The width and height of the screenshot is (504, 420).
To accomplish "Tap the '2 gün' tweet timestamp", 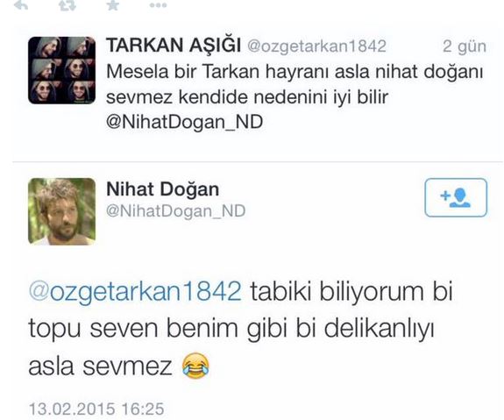I will coord(465,46).
